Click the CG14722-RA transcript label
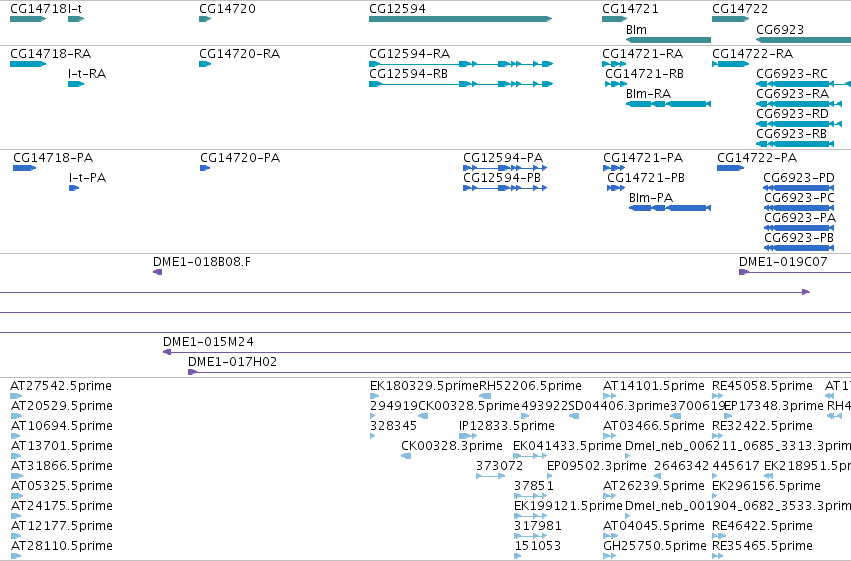 pos(752,54)
